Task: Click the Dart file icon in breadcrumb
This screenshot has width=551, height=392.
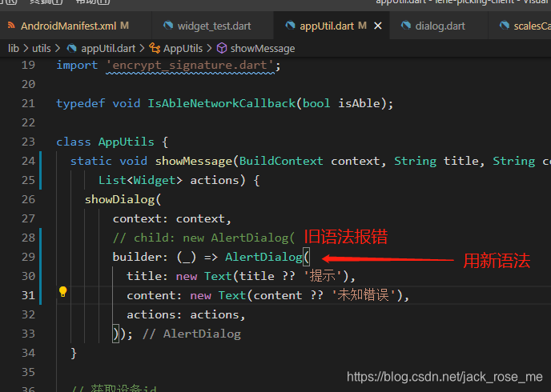Action: point(72,48)
